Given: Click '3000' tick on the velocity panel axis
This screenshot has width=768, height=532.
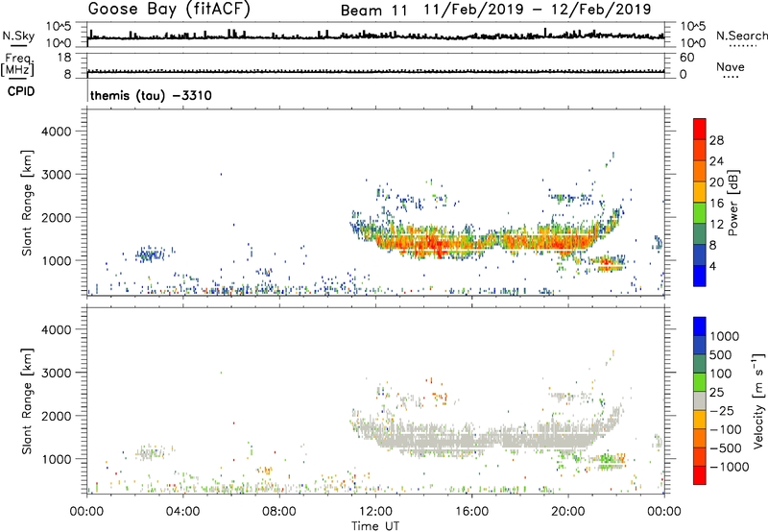Looking at the screenshot, I should (x=57, y=373).
